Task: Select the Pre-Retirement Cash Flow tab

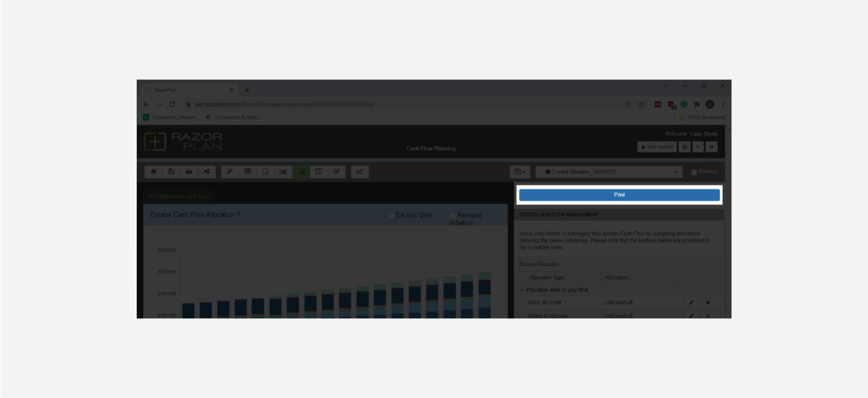Action: 179,196
